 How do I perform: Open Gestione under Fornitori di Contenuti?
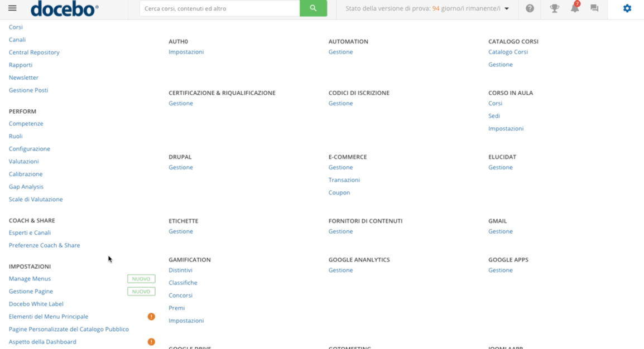340,231
